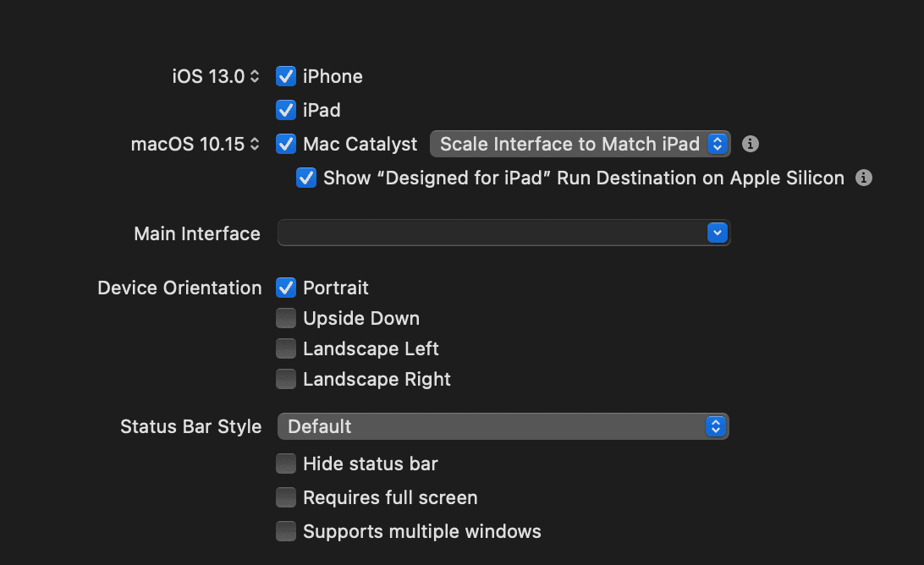
Task: Disable the Mac Catalyst checkbox
Action: [x=286, y=144]
